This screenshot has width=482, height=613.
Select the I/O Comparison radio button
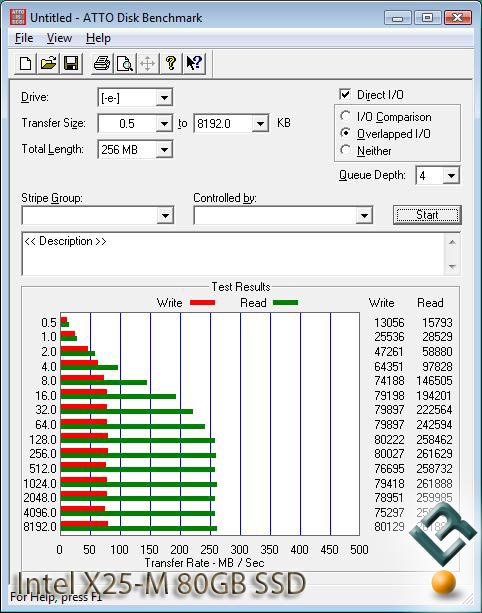click(x=345, y=116)
